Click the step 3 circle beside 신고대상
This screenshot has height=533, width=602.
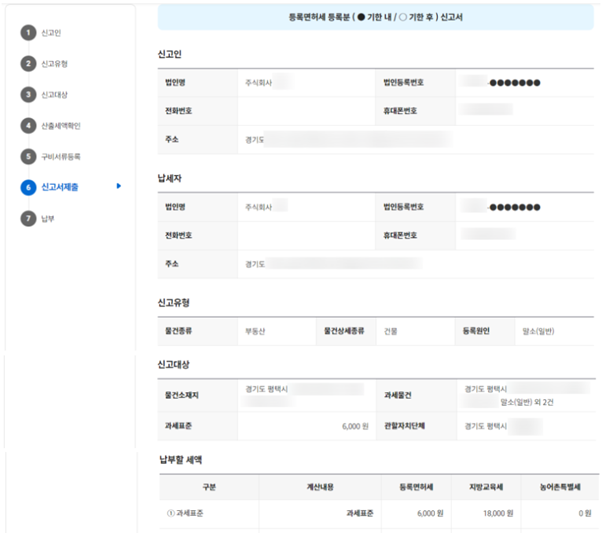pos(28,95)
